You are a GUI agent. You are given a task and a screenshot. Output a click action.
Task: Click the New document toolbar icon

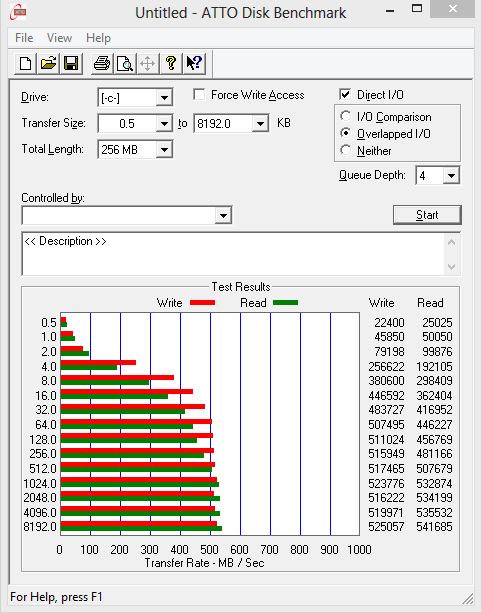point(25,63)
